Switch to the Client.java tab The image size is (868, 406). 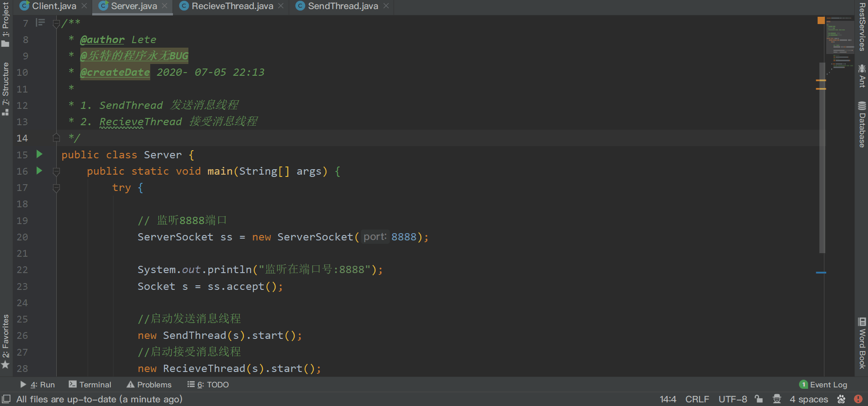54,6
